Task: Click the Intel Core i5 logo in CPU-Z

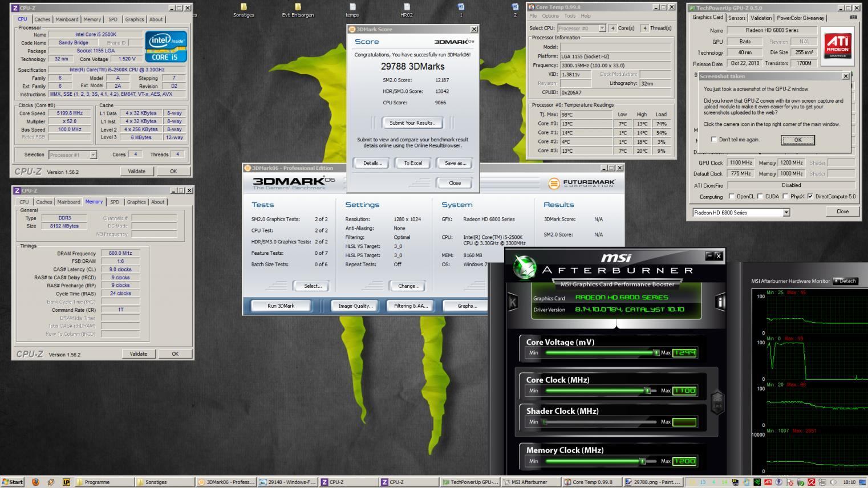Action: click(x=165, y=47)
